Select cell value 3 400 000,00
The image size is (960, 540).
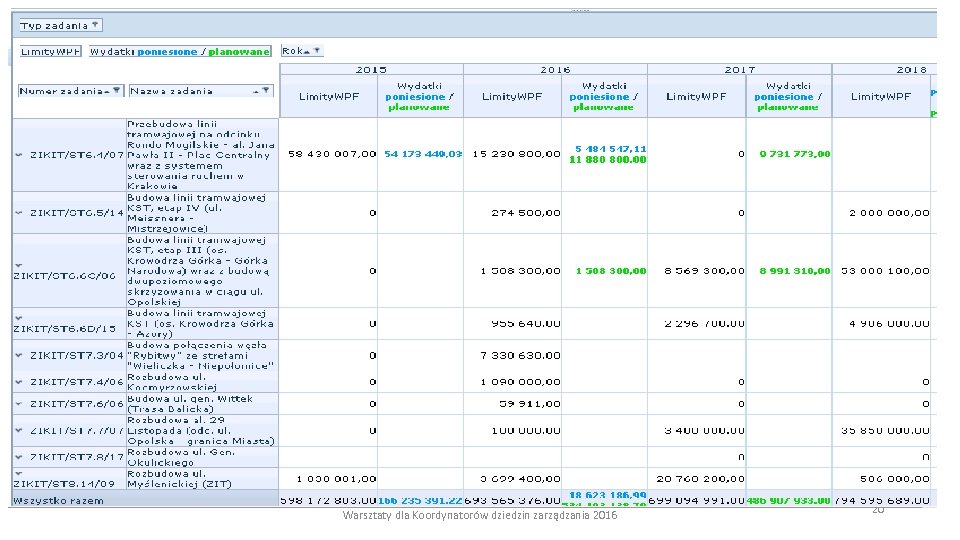coord(705,431)
